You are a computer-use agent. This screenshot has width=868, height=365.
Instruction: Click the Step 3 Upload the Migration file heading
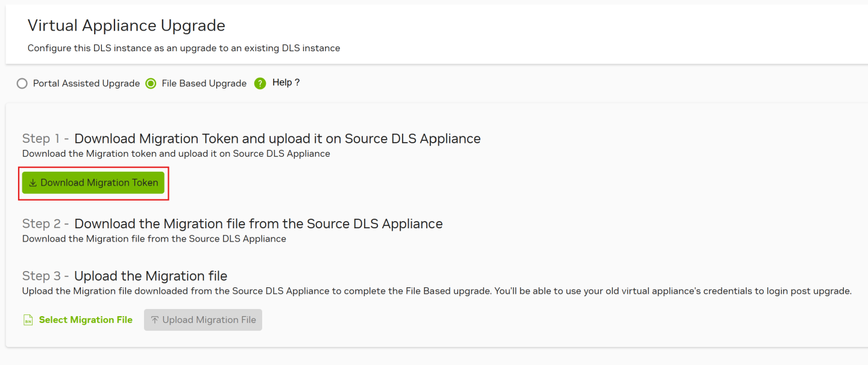[125, 276]
